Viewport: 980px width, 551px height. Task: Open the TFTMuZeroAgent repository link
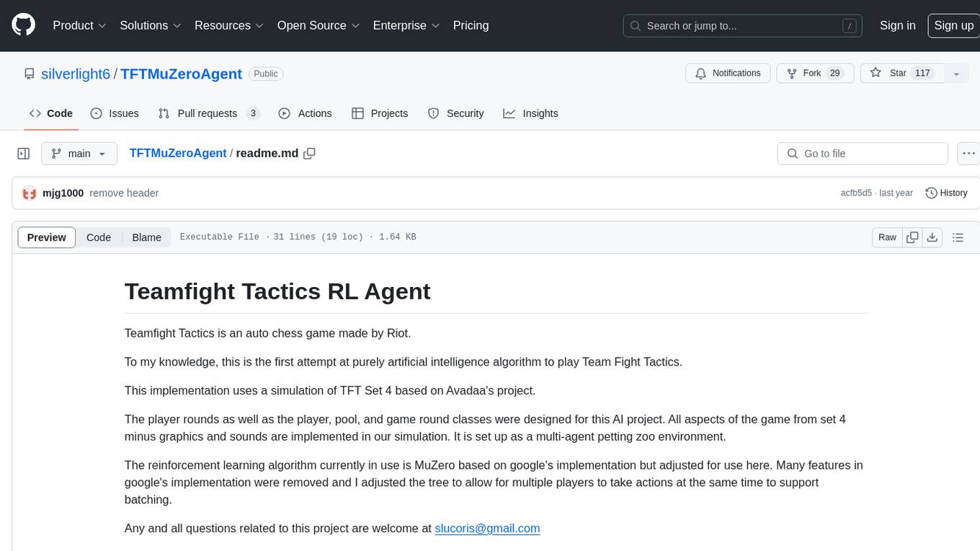[x=181, y=74]
